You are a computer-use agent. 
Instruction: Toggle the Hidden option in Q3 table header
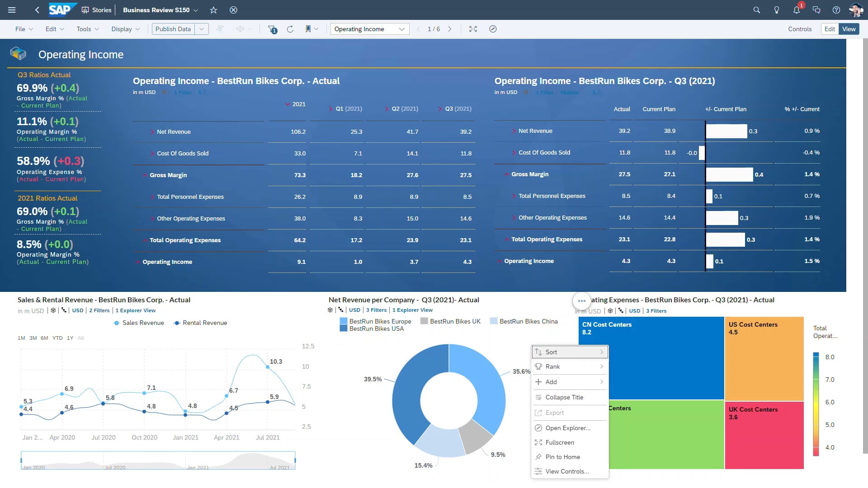[x=570, y=93]
